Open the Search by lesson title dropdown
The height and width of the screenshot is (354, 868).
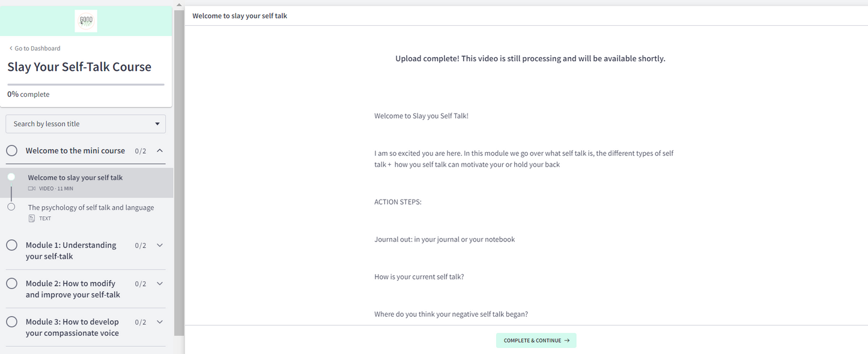tap(86, 124)
